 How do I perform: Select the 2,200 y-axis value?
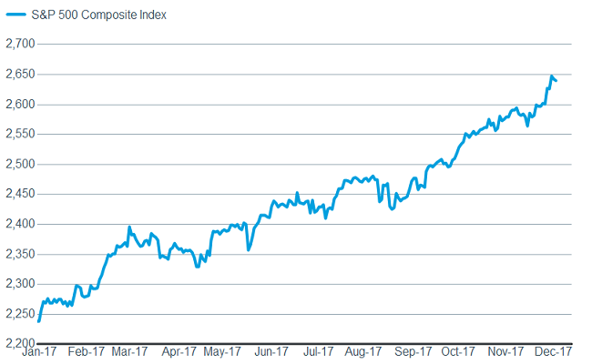pos(18,343)
